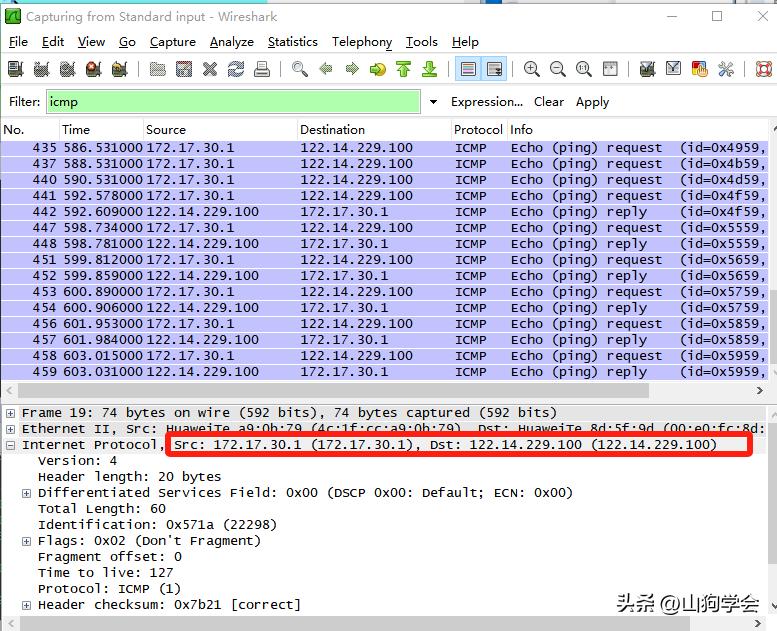Open capture filters toolbar icon
This screenshot has width=777, height=631.
point(647,69)
